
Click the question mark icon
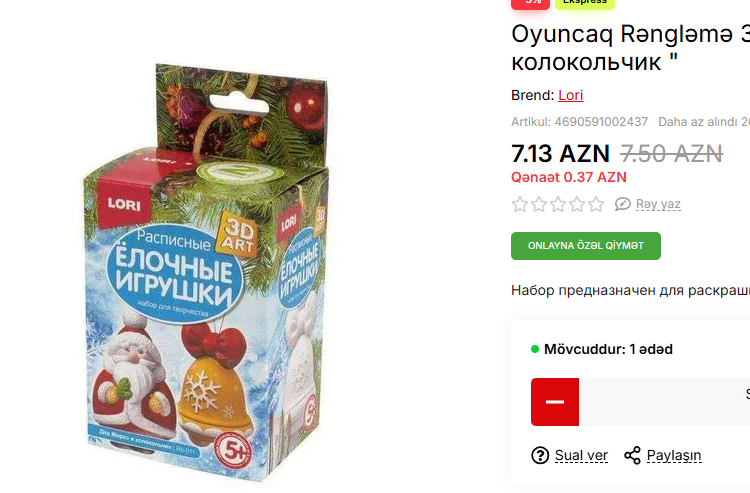click(x=540, y=455)
